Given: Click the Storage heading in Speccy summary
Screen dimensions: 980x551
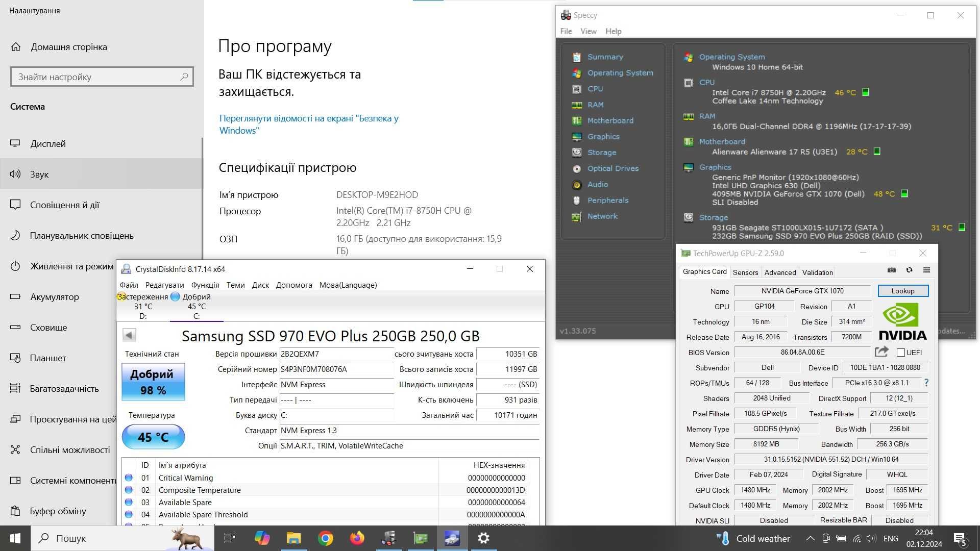Looking at the screenshot, I should click(x=713, y=217).
